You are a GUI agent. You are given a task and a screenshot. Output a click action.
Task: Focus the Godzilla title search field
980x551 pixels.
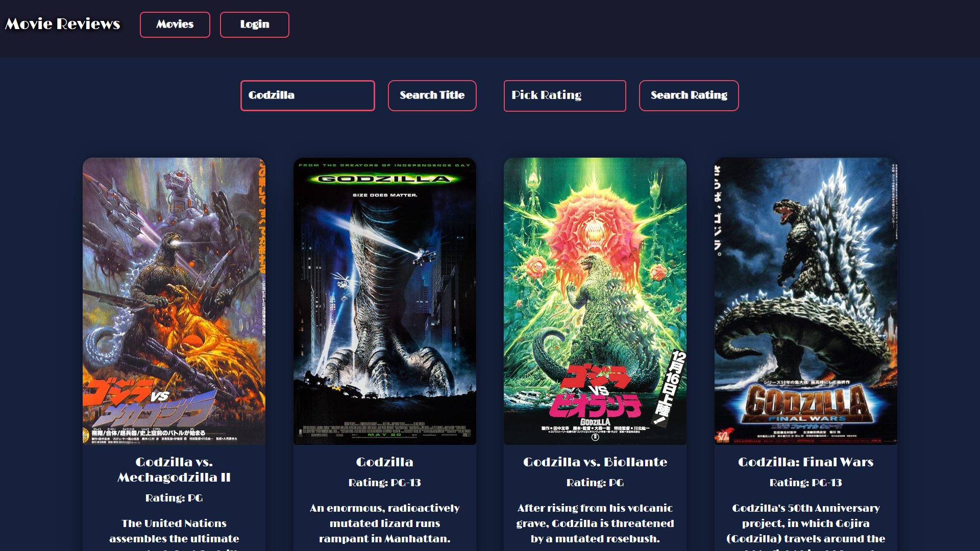[x=307, y=95]
